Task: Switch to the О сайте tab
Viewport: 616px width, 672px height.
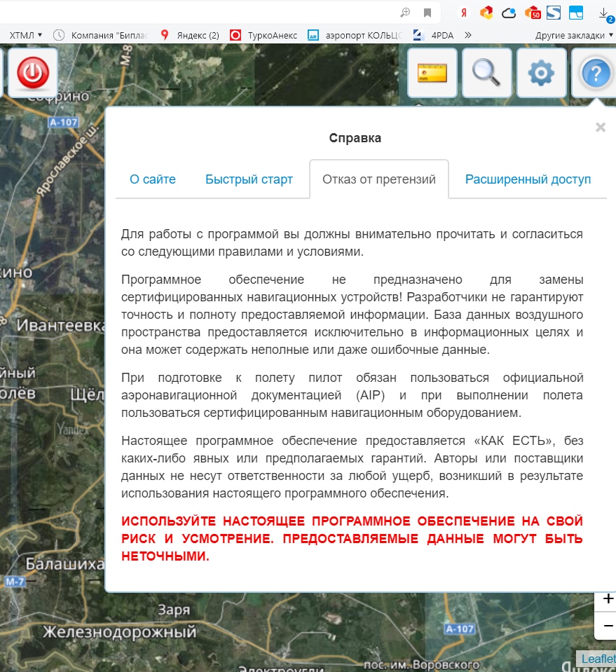Action: point(153,179)
